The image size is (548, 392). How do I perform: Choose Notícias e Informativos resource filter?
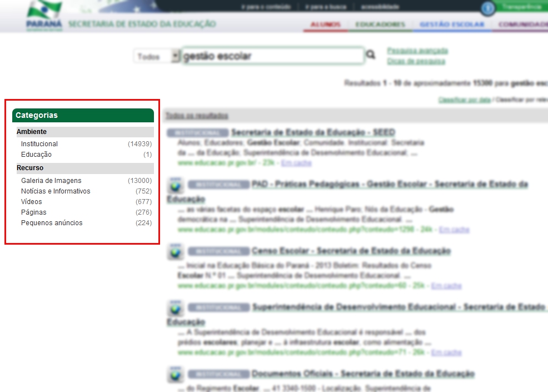[56, 191]
